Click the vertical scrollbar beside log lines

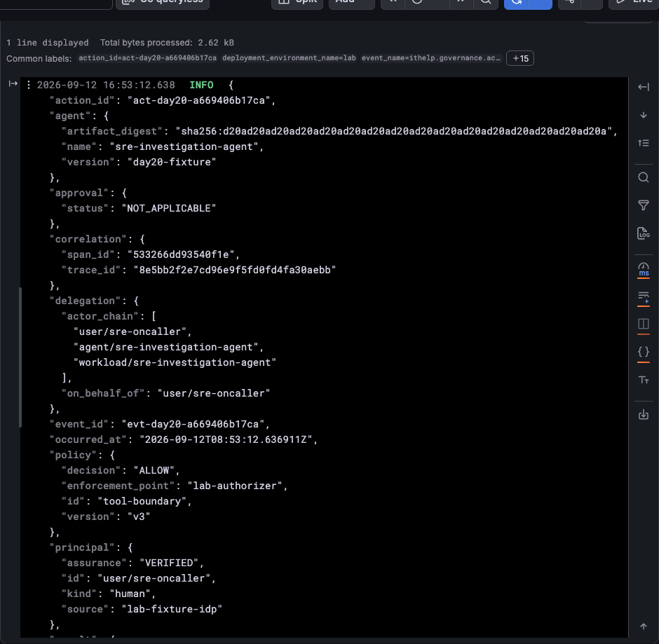click(20, 357)
